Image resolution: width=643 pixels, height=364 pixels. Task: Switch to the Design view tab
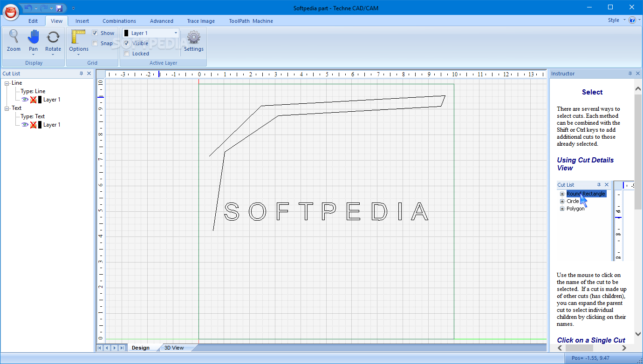[141, 348]
